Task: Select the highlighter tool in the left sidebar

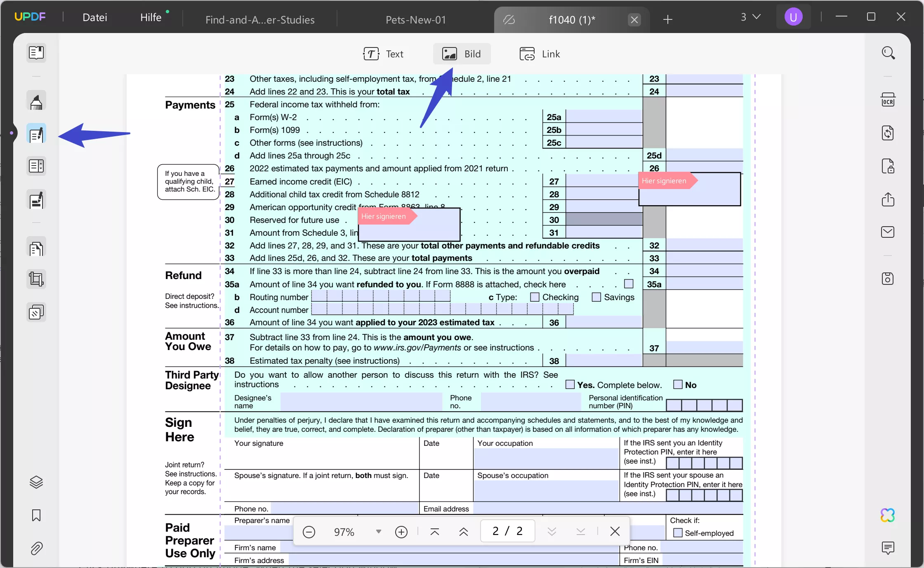Action: [x=36, y=100]
